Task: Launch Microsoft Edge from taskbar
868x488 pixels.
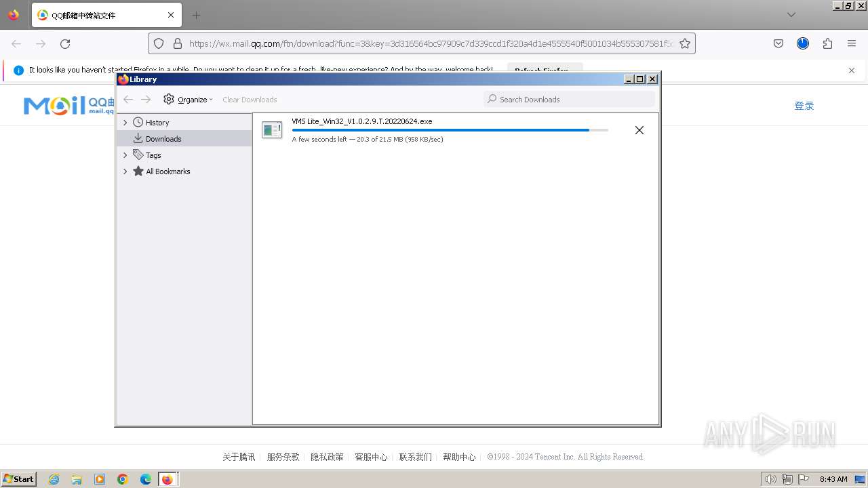Action: pyautogui.click(x=146, y=479)
